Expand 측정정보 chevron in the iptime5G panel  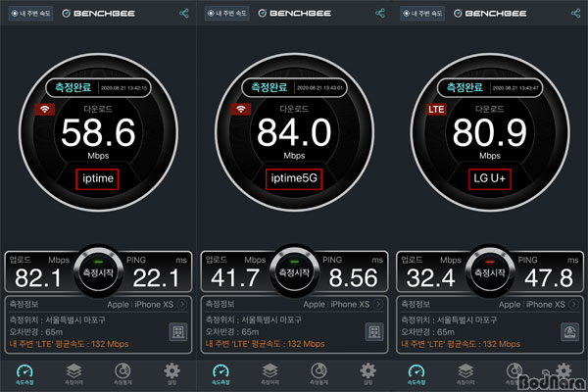click(x=379, y=304)
